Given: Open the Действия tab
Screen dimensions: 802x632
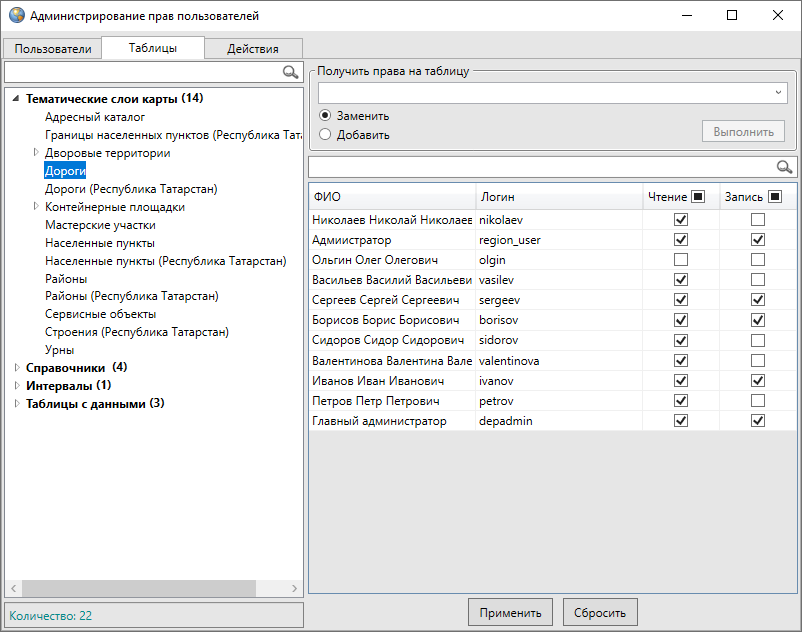Looking at the screenshot, I should click(252, 49).
